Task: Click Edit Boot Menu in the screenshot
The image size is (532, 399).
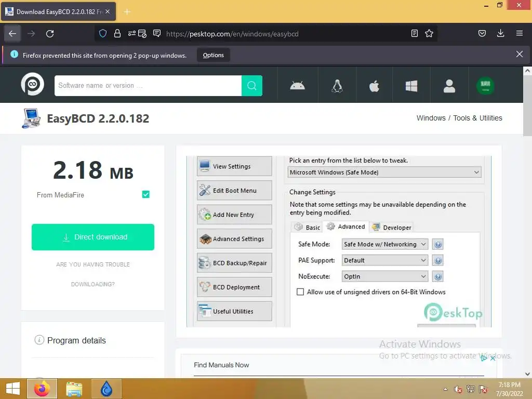Action: [x=234, y=190]
